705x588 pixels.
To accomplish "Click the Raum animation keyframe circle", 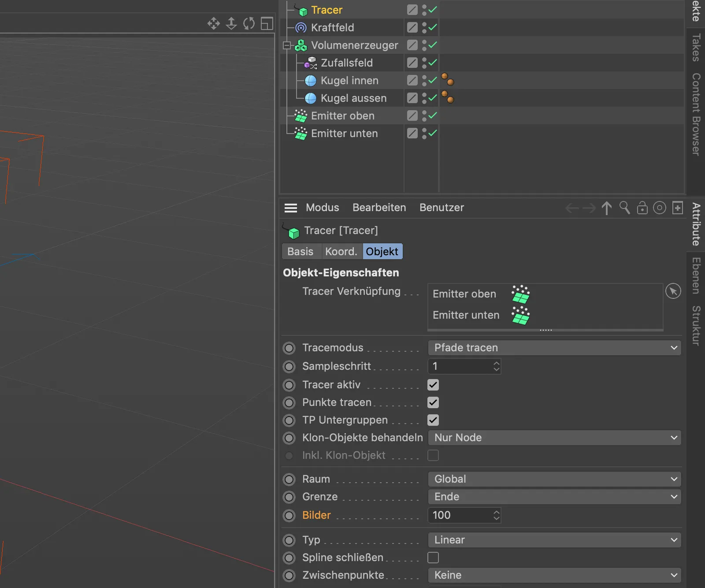I will click(x=289, y=480).
